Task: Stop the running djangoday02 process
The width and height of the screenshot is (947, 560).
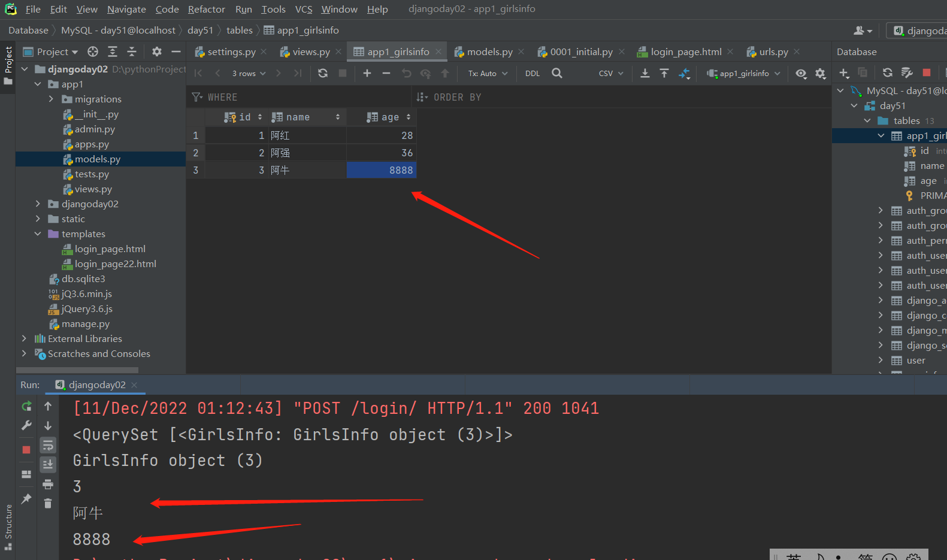Action: 26,450
